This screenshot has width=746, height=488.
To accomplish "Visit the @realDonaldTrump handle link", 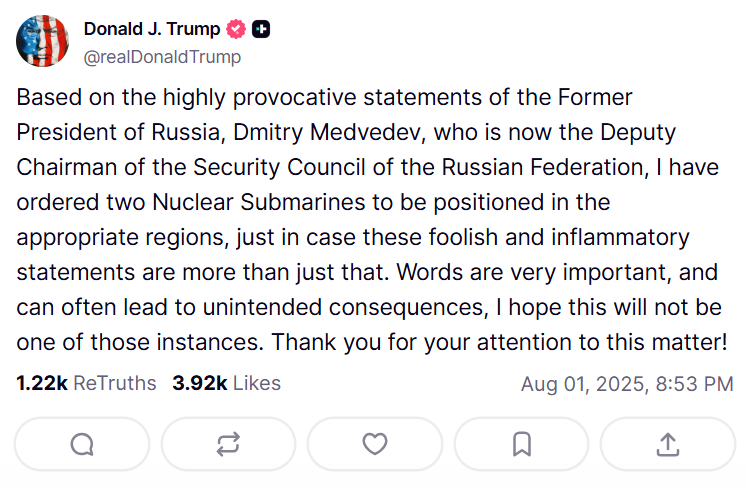I will [x=162, y=57].
